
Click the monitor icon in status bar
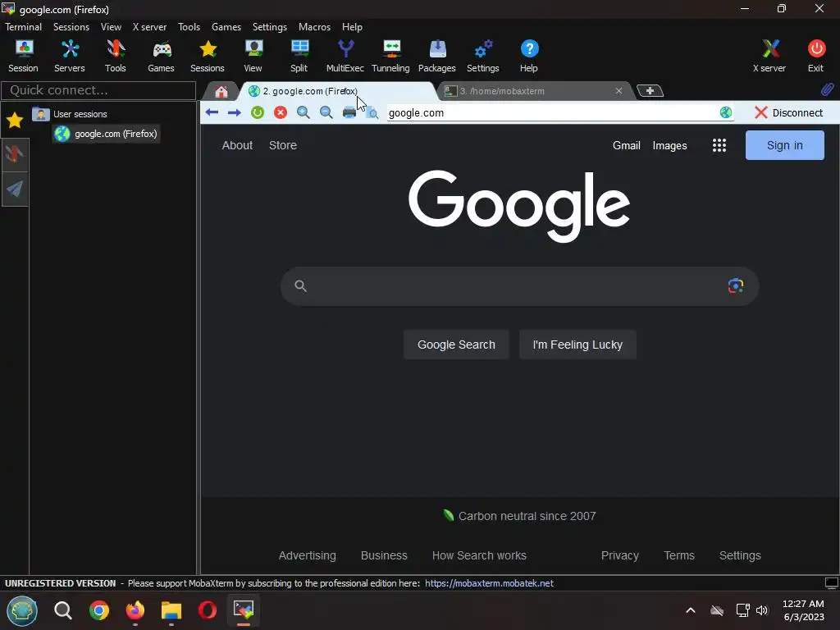pos(832,583)
